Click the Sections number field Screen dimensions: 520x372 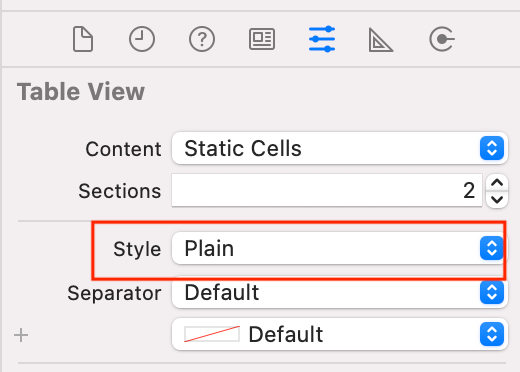pos(327,190)
